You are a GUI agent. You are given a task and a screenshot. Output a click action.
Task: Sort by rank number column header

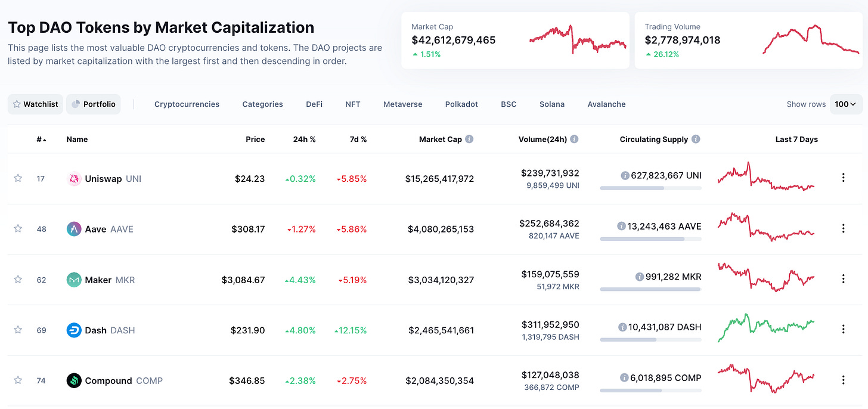point(41,139)
